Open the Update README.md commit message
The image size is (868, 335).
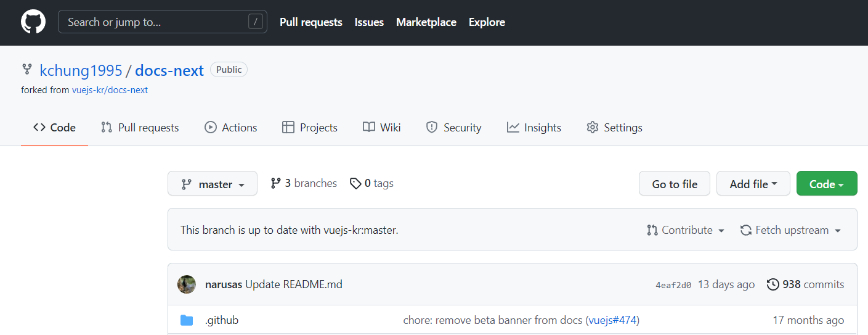[x=294, y=284]
